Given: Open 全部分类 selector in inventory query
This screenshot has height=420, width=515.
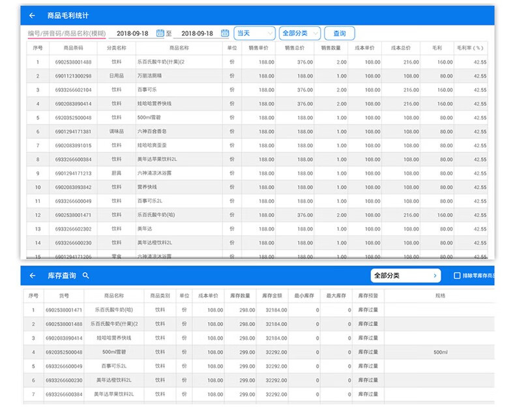Looking at the screenshot, I should [405, 276].
